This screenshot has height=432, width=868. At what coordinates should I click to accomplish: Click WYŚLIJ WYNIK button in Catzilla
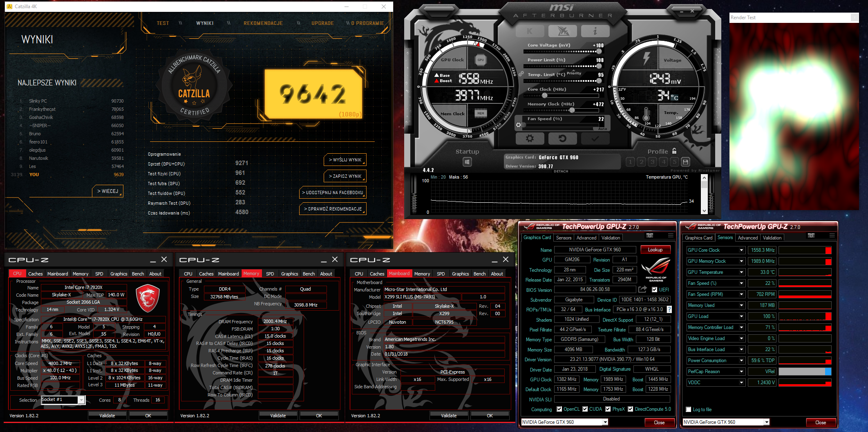(x=345, y=160)
